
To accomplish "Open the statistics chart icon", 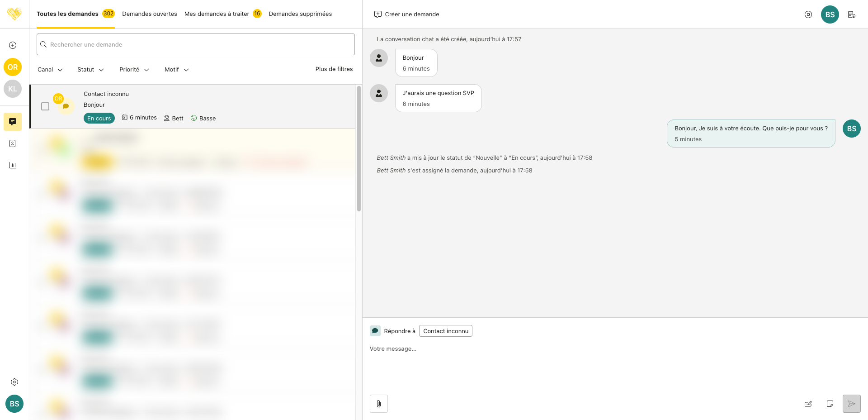I will pos(13,165).
